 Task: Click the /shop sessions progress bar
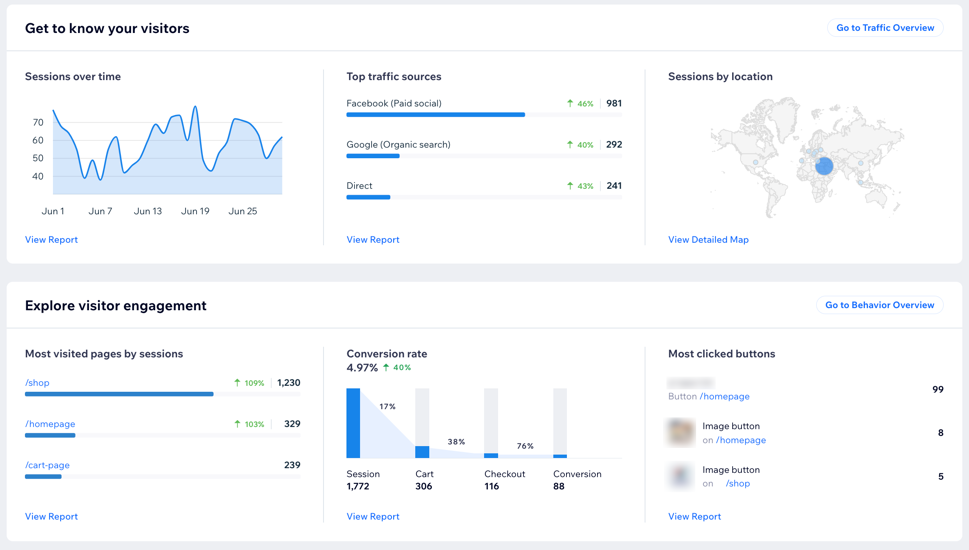(163, 394)
